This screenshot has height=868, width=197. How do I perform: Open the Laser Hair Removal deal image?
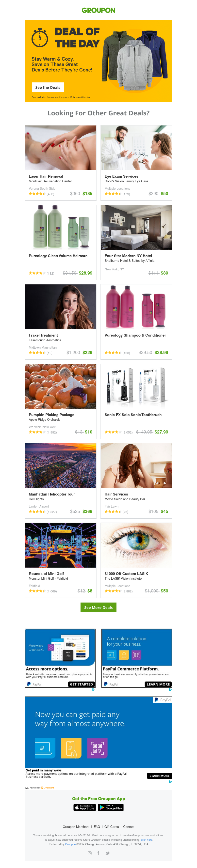60,148
